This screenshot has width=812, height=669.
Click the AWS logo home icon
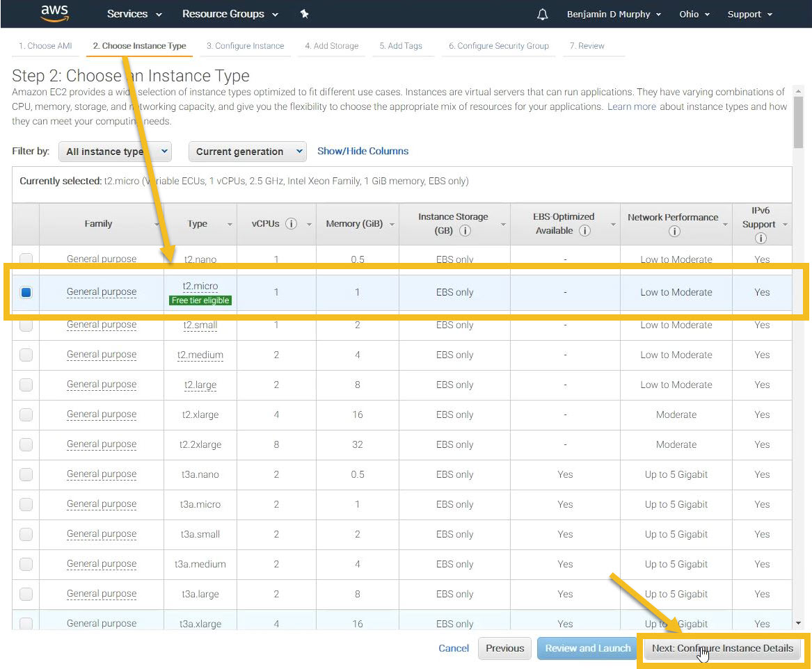(x=54, y=13)
